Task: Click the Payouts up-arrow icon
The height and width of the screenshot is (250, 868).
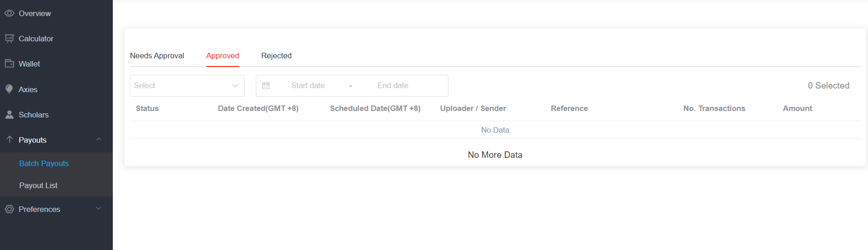Action: tap(9, 139)
